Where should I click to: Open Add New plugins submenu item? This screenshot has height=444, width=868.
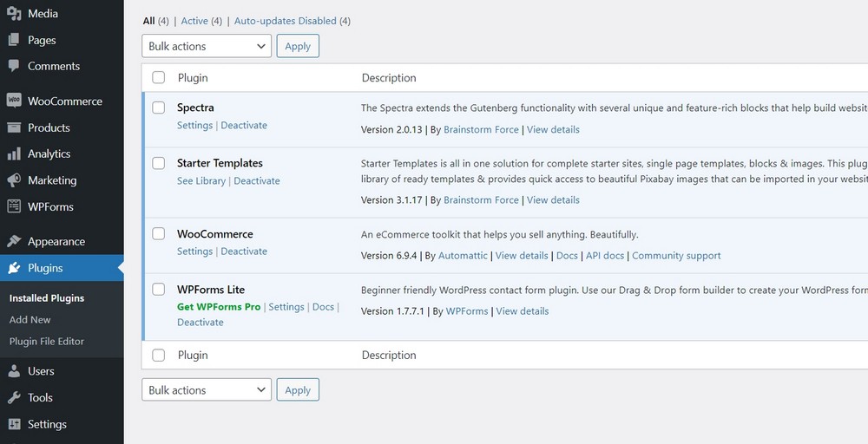point(30,320)
